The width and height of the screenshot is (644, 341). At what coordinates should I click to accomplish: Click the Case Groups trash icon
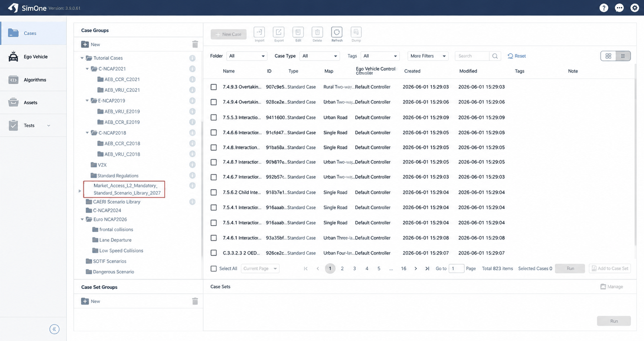[195, 44]
